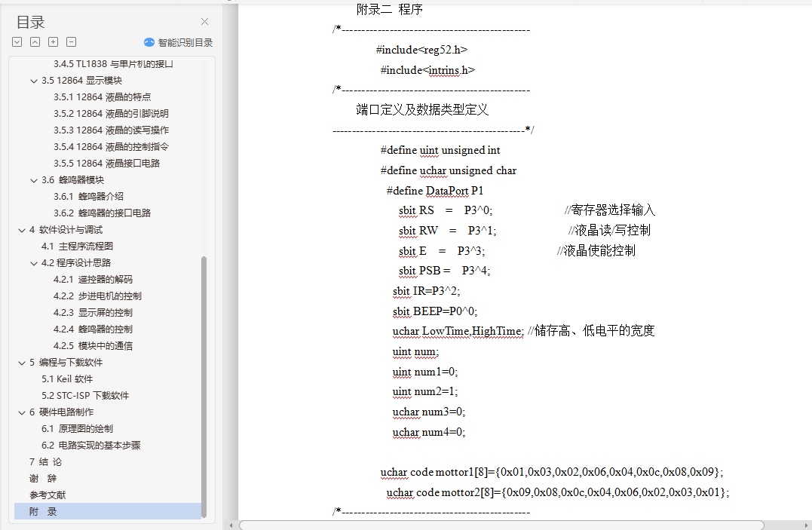Click the plus icon to add heading level

click(x=53, y=42)
